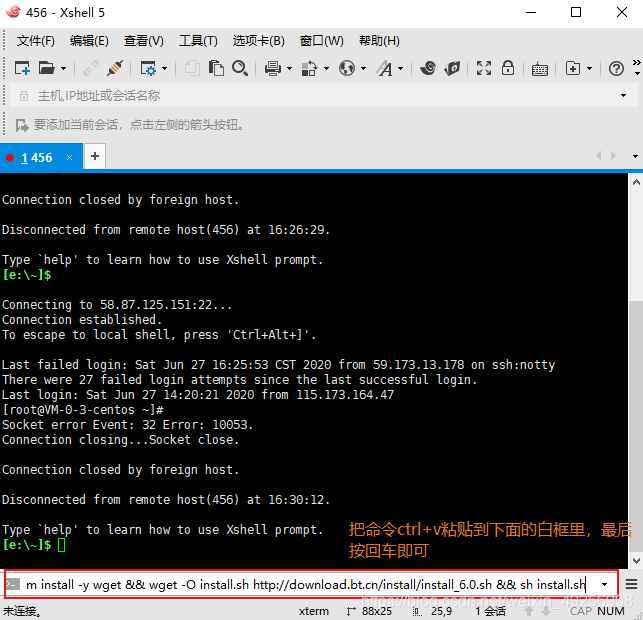Expand the Font dropdown arrow
This screenshot has height=620, width=643.
pos(401,68)
